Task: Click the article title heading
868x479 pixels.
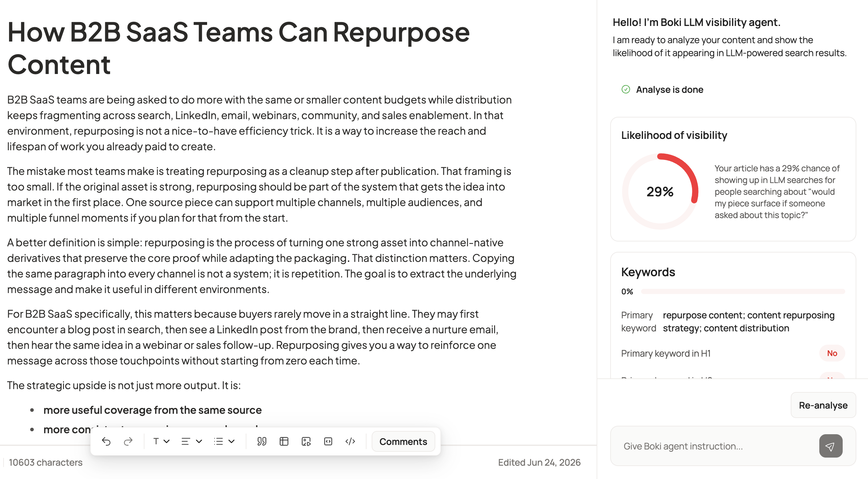Action: [238, 48]
